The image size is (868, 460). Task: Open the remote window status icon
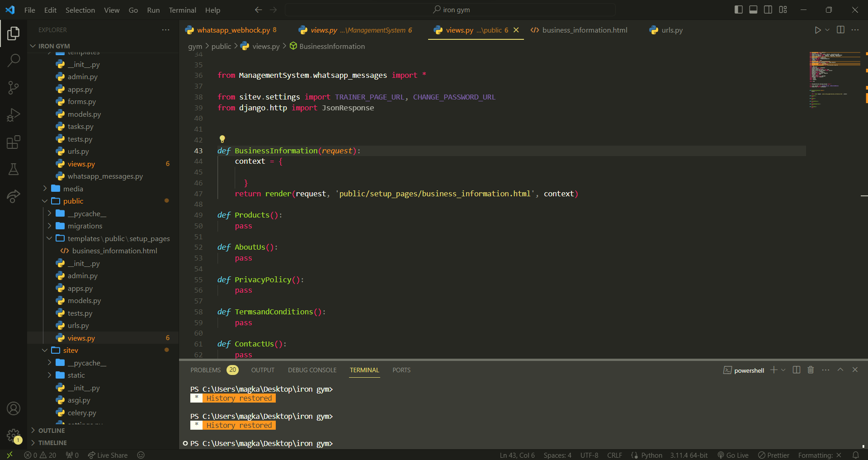(9, 455)
